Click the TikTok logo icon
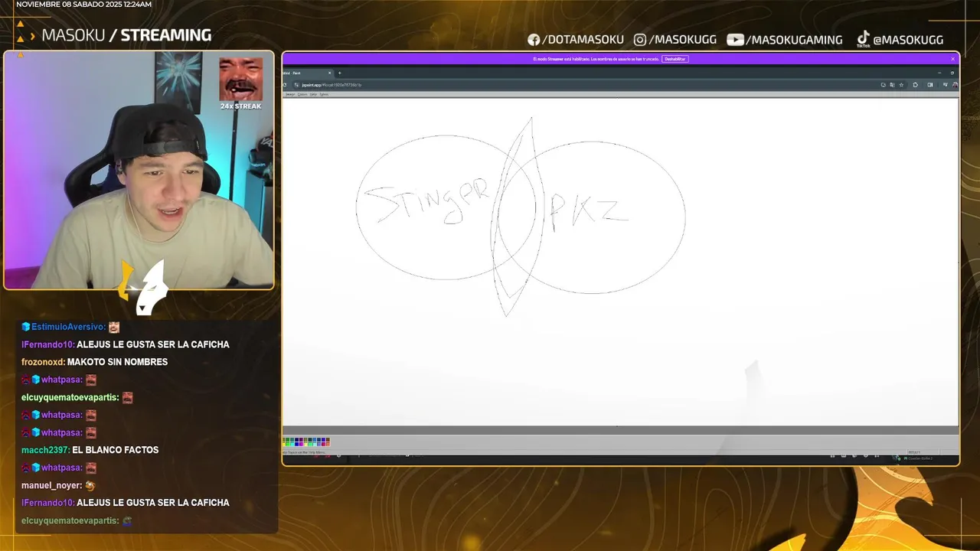 (863, 39)
